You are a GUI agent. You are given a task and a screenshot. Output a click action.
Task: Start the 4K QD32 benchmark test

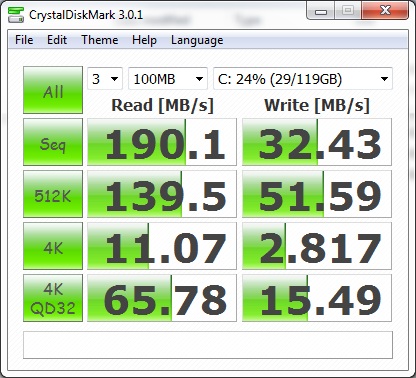click(53, 298)
